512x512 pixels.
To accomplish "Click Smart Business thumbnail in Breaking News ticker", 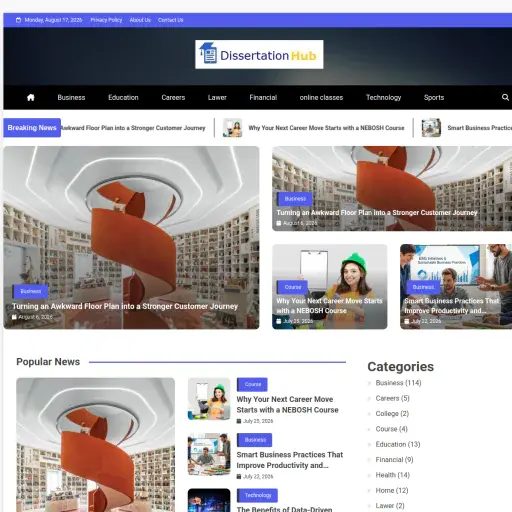I will 431,128.
